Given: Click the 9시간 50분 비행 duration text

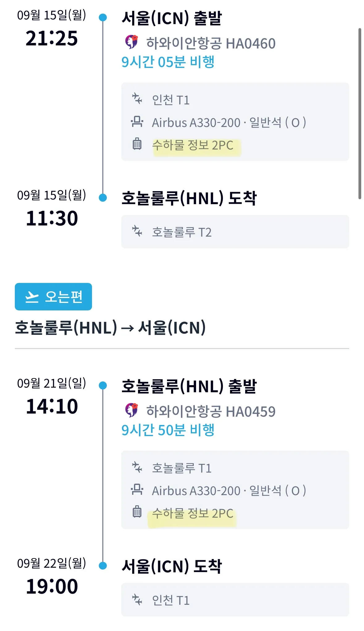Looking at the screenshot, I should [x=168, y=430].
